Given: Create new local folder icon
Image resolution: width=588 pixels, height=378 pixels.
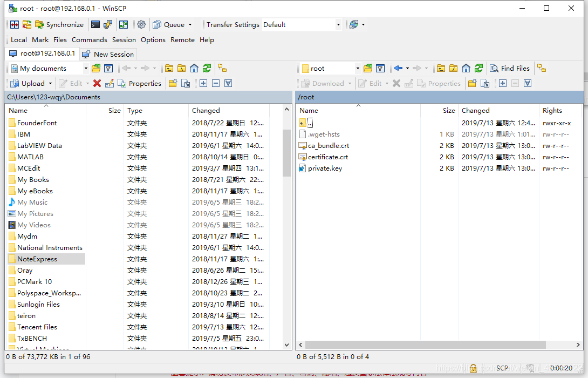Looking at the screenshot, I should 173,83.
